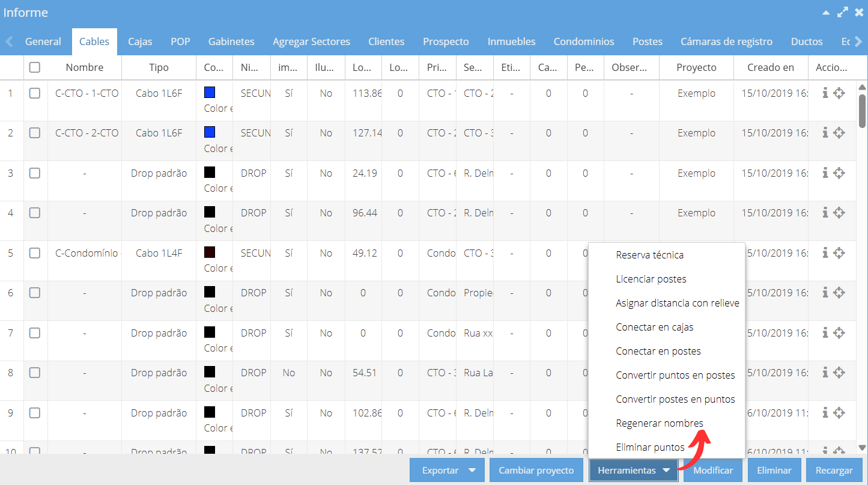
Task: Click the vertical scrollbar down arrow
Action: (862, 448)
